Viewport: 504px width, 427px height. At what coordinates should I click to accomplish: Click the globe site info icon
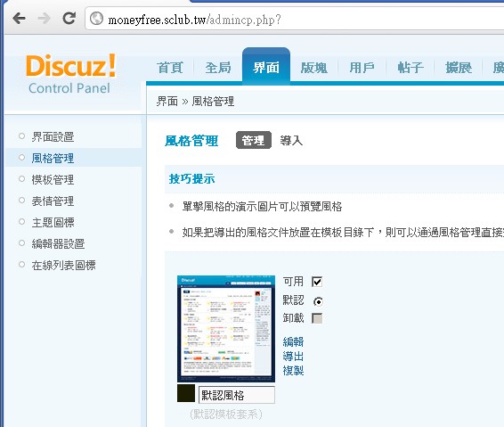[96, 19]
